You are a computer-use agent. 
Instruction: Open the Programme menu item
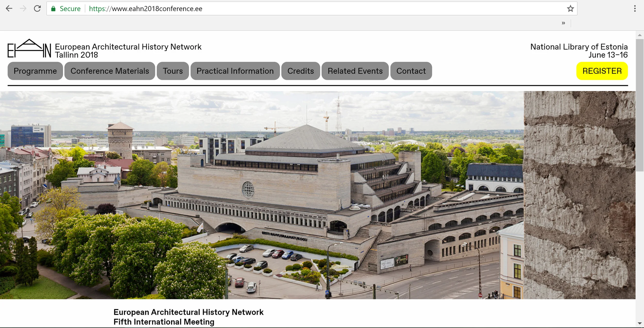point(35,71)
